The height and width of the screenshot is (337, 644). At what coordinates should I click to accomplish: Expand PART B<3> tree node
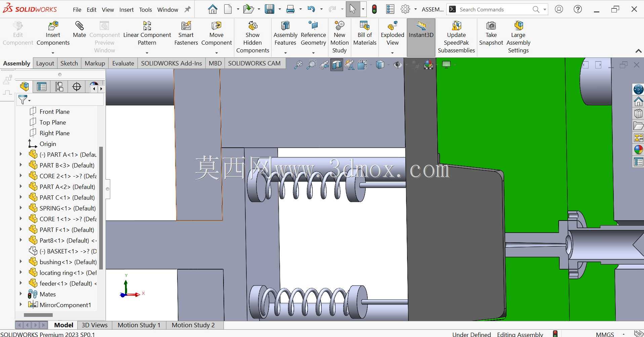point(21,165)
